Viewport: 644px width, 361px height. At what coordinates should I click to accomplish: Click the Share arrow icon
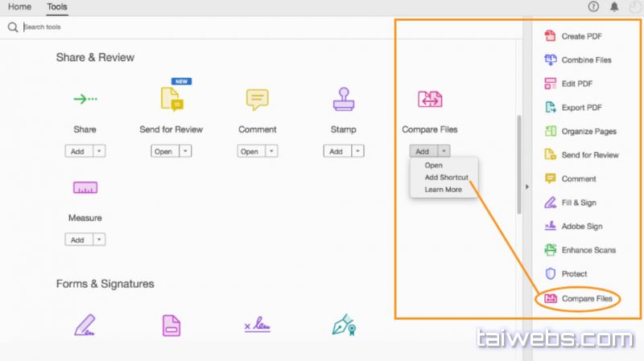(85, 99)
